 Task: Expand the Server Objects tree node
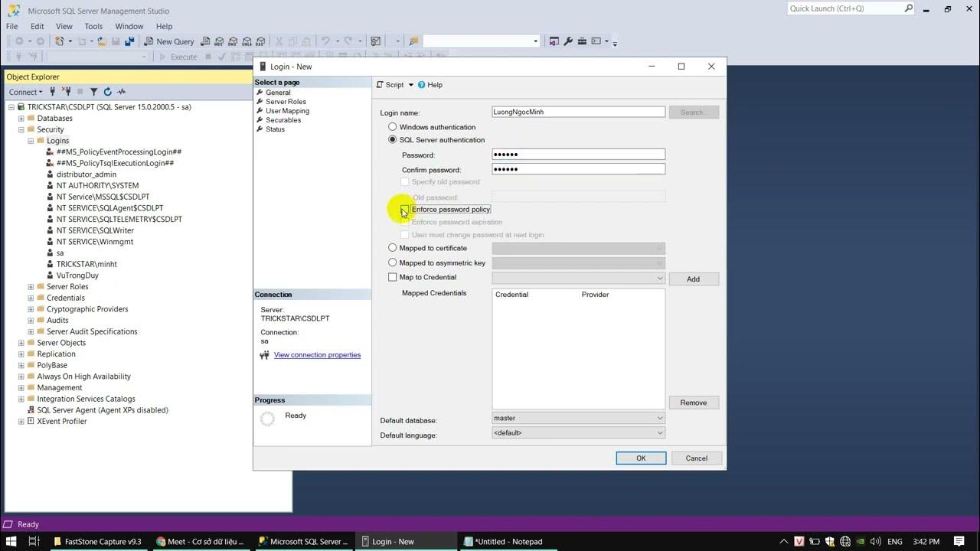(21, 343)
